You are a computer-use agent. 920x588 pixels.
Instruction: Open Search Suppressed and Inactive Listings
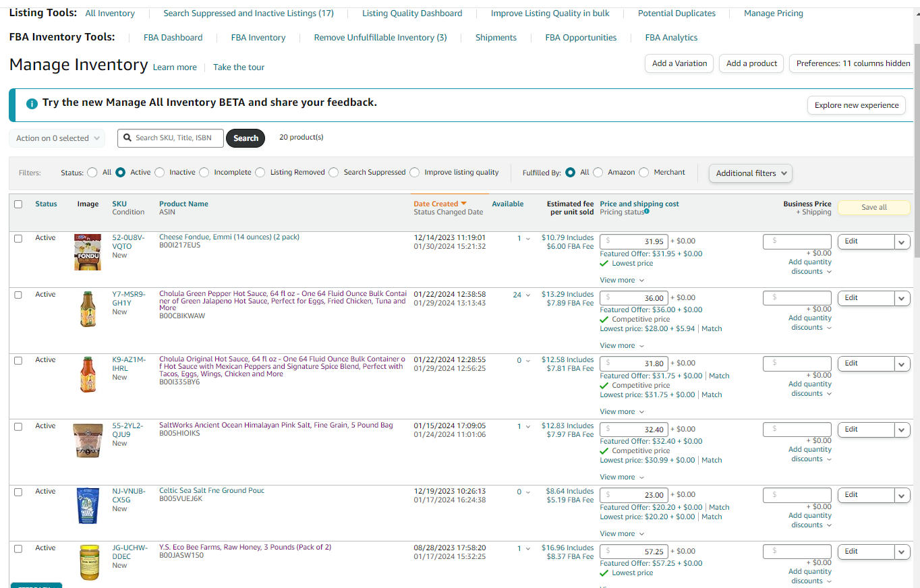tap(248, 13)
